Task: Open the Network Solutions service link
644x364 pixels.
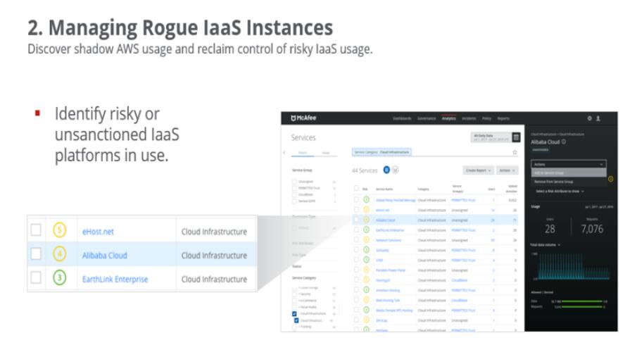Action: click(x=388, y=240)
